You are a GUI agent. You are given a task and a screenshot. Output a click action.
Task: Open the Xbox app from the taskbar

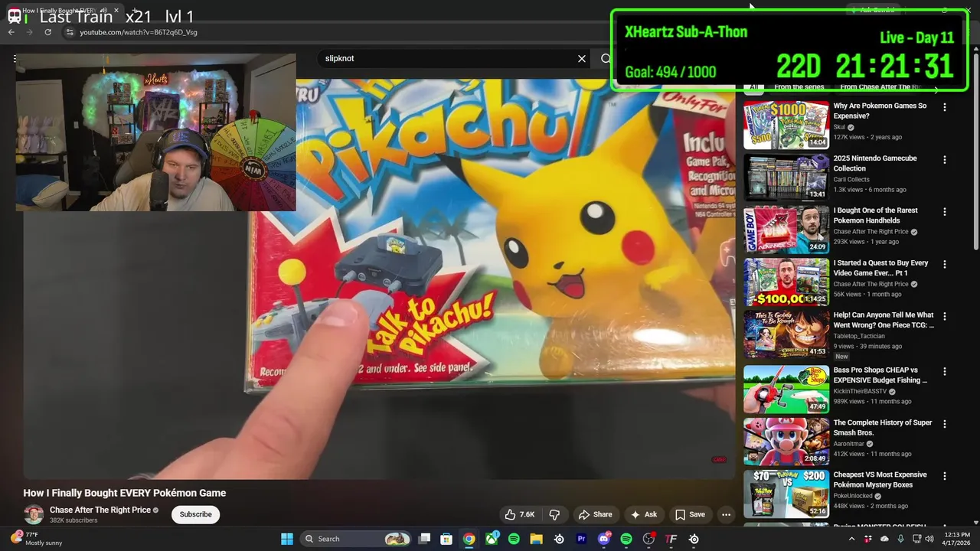[492, 539]
